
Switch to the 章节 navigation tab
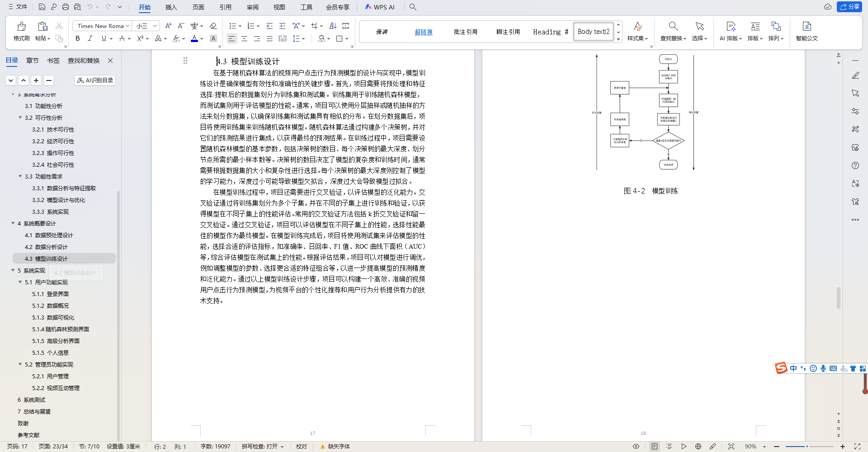33,61
